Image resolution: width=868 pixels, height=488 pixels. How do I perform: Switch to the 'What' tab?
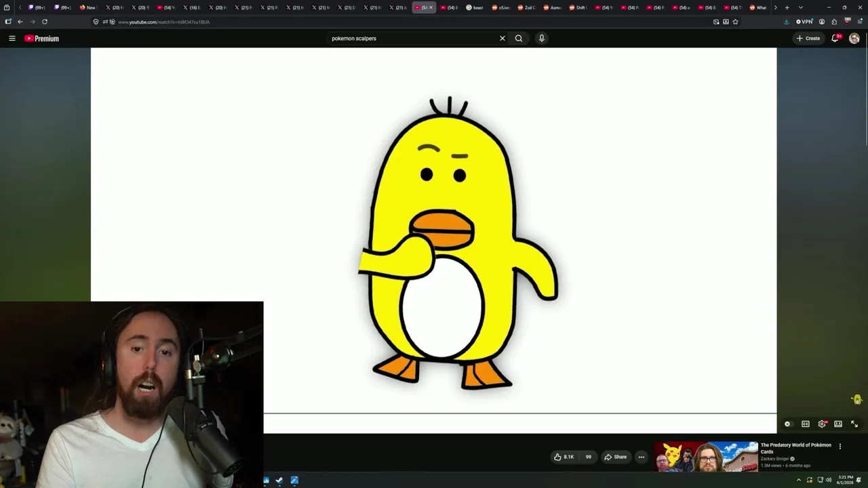pos(758,7)
